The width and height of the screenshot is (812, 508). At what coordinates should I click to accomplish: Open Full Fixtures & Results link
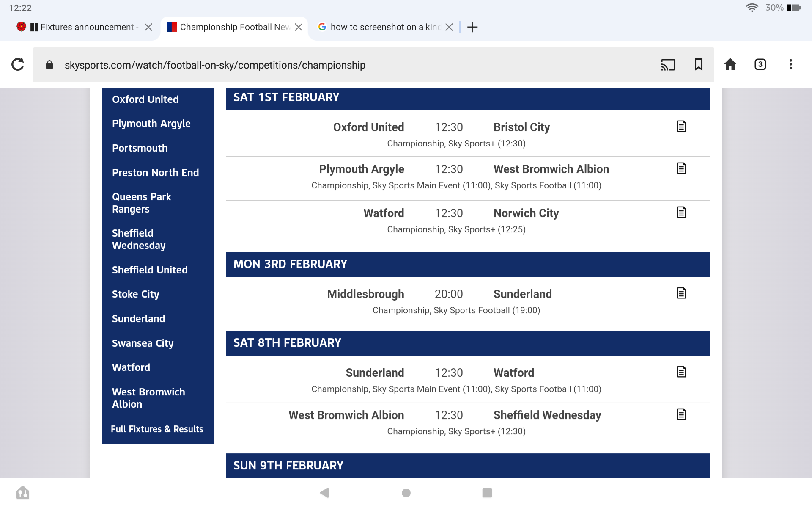(157, 429)
